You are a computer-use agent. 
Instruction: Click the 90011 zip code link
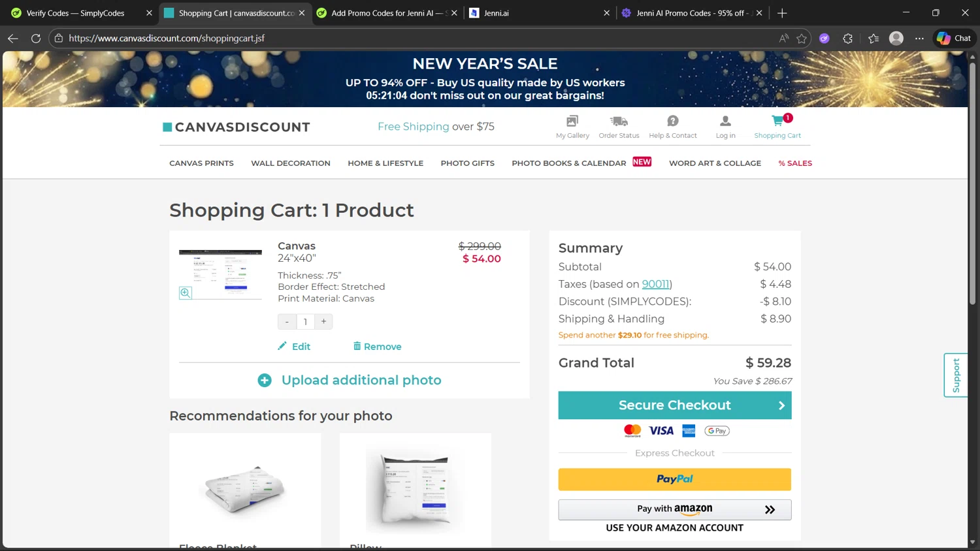(655, 284)
